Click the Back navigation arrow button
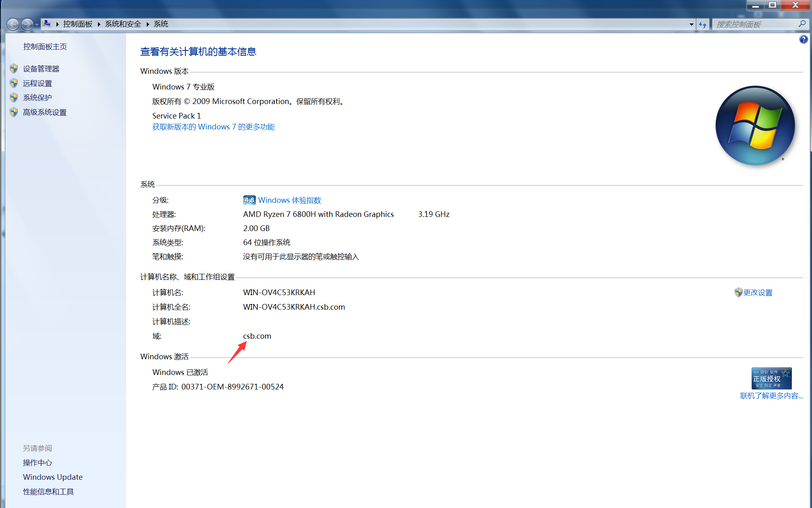The width and height of the screenshot is (812, 508). click(13, 25)
